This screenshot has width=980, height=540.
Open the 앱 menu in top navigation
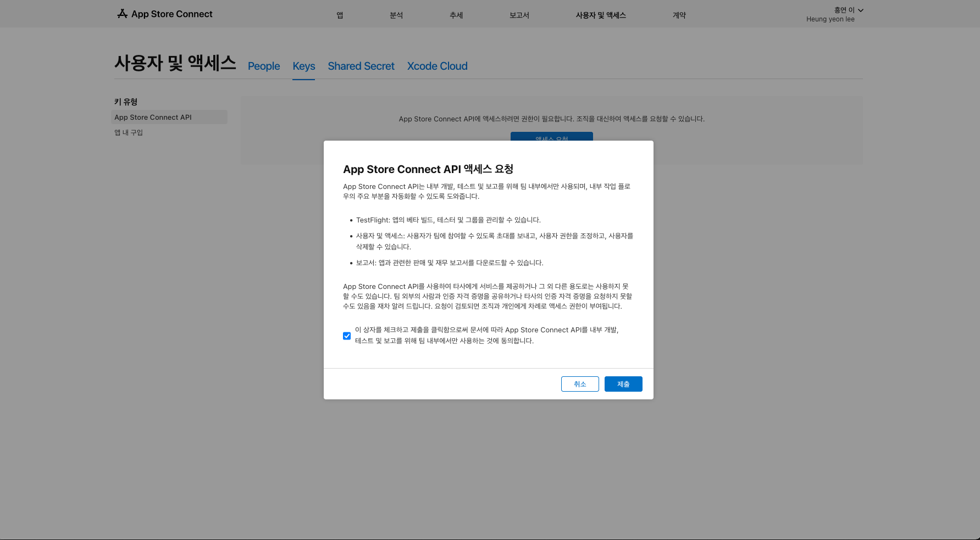[x=340, y=15]
